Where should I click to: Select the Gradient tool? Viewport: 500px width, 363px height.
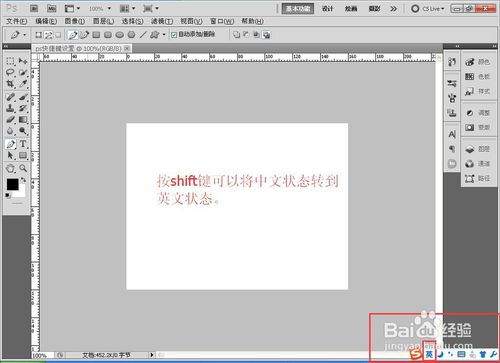pyautogui.click(x=23, y=119)
